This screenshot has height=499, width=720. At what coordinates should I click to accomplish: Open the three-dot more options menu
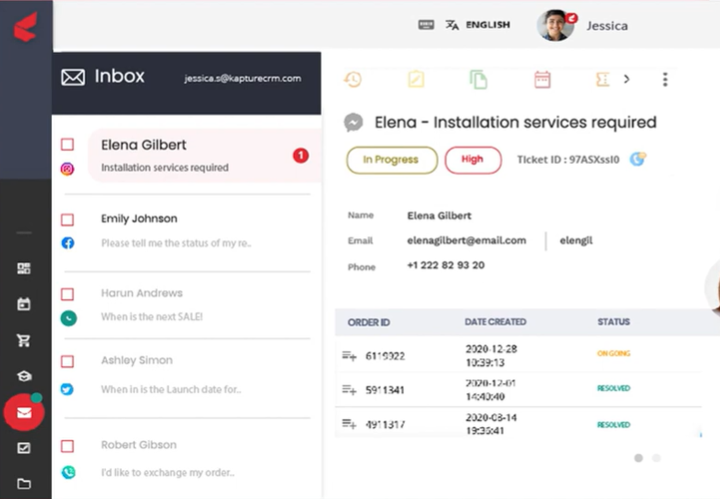(x=665, y=79)
